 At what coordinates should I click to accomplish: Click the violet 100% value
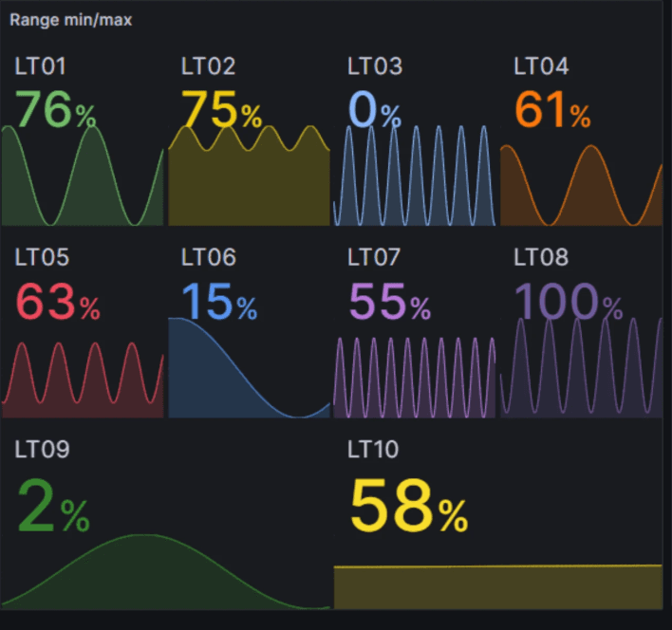[569, 301]
